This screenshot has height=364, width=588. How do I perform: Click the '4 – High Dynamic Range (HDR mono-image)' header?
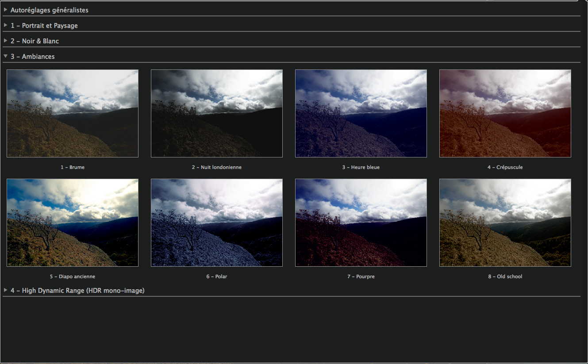pos(77,291)
